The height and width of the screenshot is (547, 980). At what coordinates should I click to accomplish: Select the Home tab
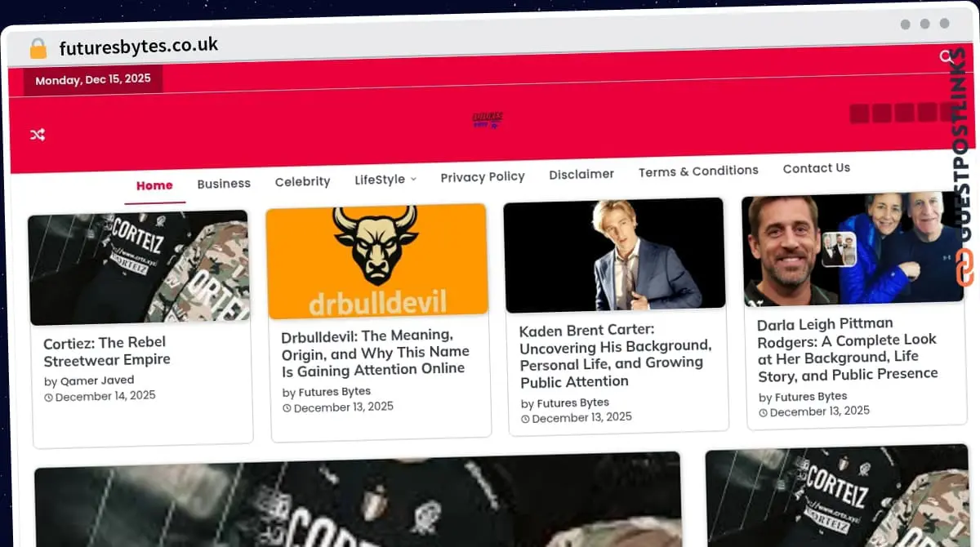[154, 185]
